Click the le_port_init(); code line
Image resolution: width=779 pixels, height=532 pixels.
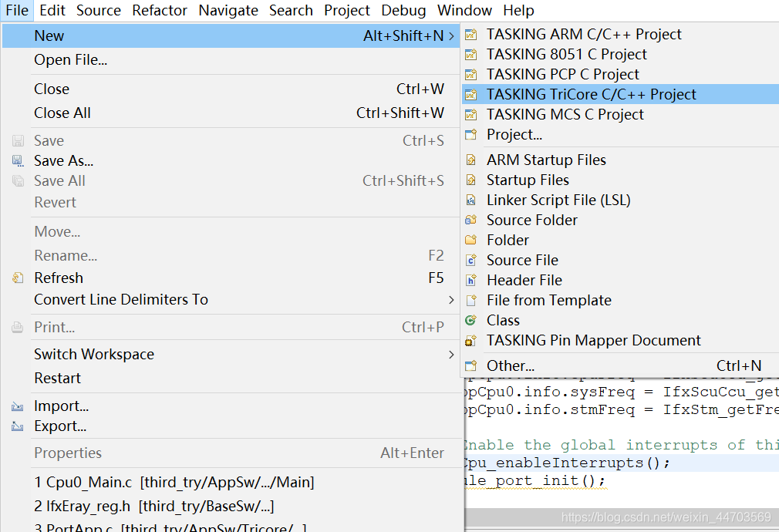pos(535,481)
